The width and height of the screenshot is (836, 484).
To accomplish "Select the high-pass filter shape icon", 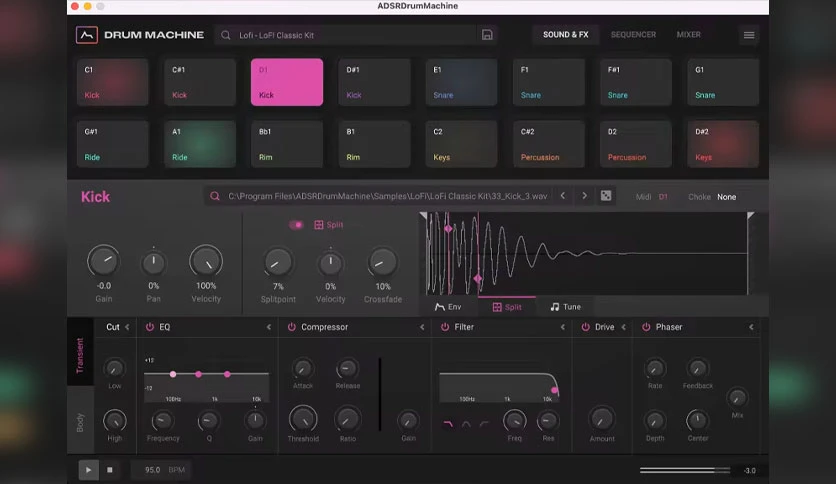I will coord(484,424).
